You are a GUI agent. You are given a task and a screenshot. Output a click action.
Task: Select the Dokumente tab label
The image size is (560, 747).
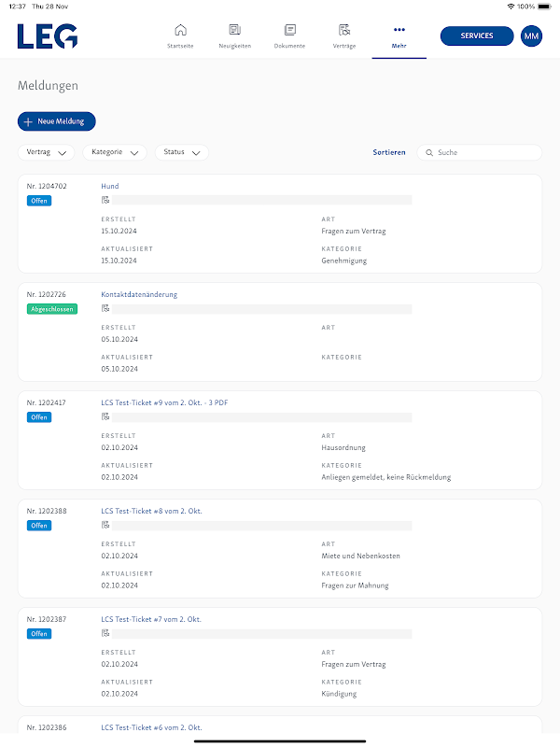pos(289,46)
